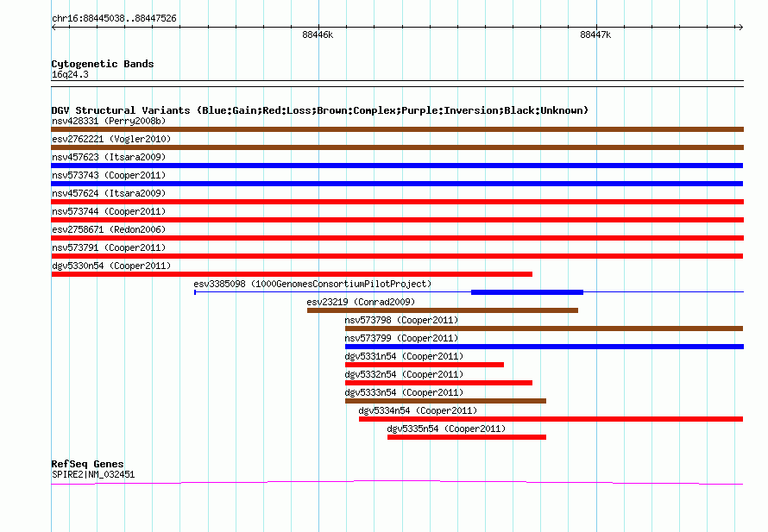This screenshot has width=768, height=532.
Task: Click the nsv573799 (Cooper2011) label
Action: [x=401, y=338]
